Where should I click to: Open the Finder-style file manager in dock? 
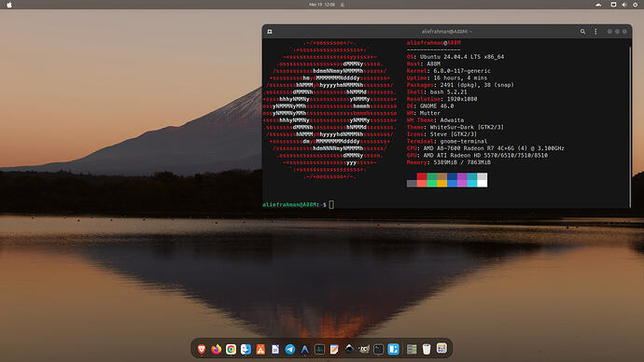tap(245, 349)
